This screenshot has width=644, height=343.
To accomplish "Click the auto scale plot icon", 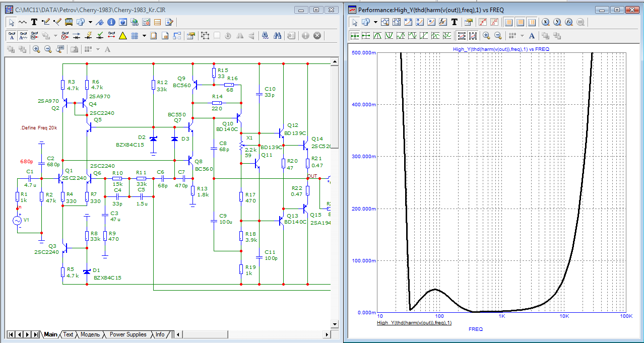I will click(x=461, y=36).
